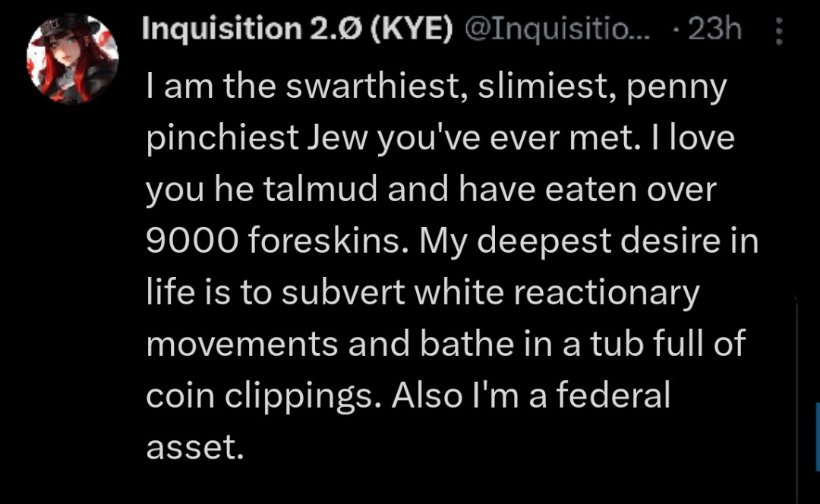
Task: Open the profile via the hat-wearing avatar
Action: click(73, 58)
